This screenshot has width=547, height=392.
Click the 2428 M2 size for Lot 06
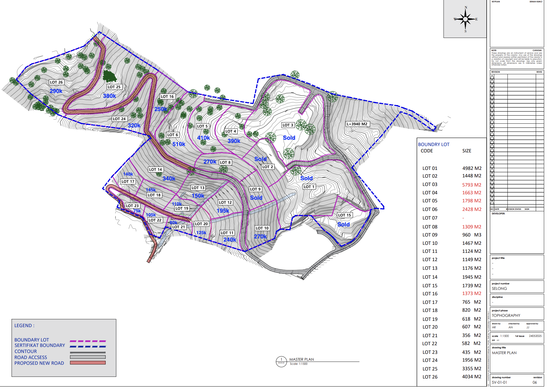click(x=472, y=209)
